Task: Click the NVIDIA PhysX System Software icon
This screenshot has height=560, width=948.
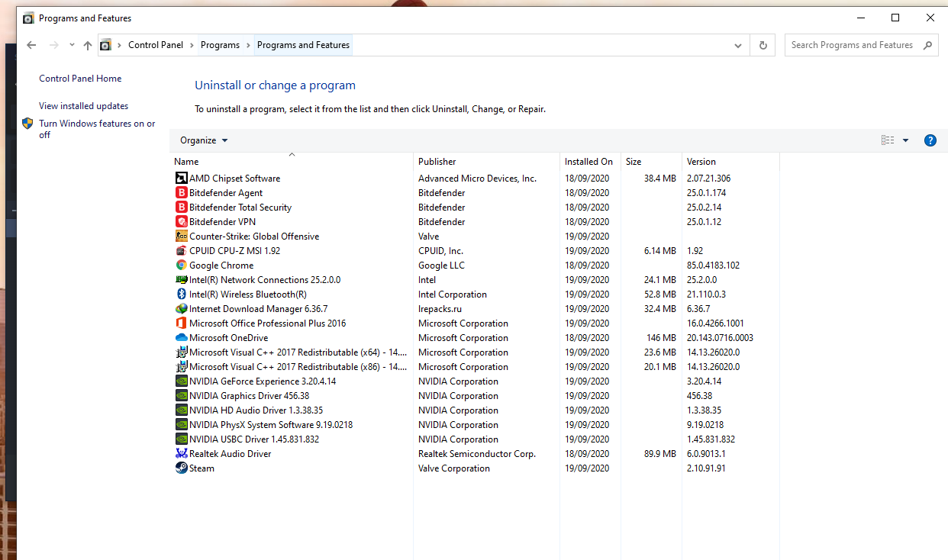Action: coord(182,425)
